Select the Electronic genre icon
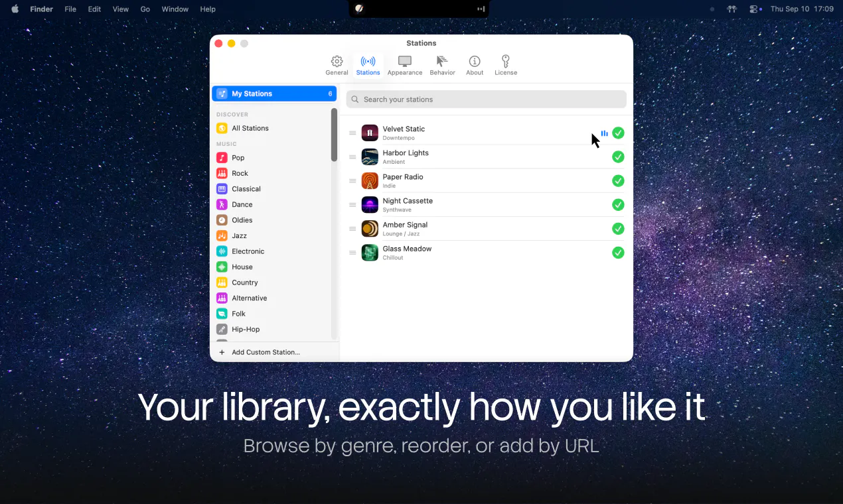The image size is (843, 504). coord(222,251)
